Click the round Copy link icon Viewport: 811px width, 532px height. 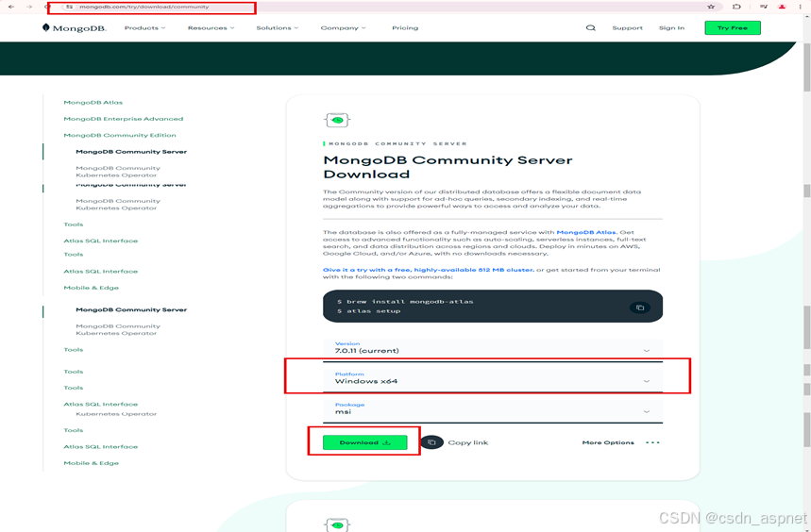pos(431,442)
